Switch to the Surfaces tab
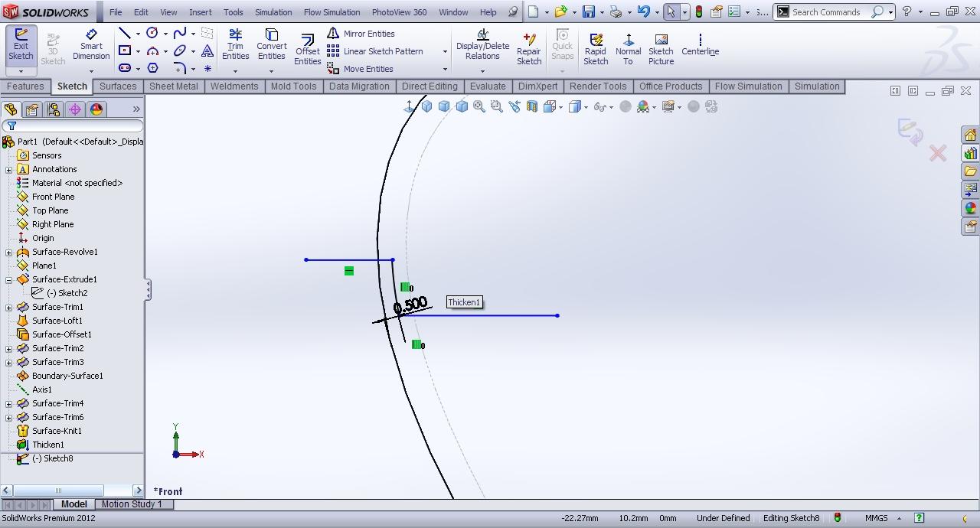The image size is (980, 528). tap(118, 86)
